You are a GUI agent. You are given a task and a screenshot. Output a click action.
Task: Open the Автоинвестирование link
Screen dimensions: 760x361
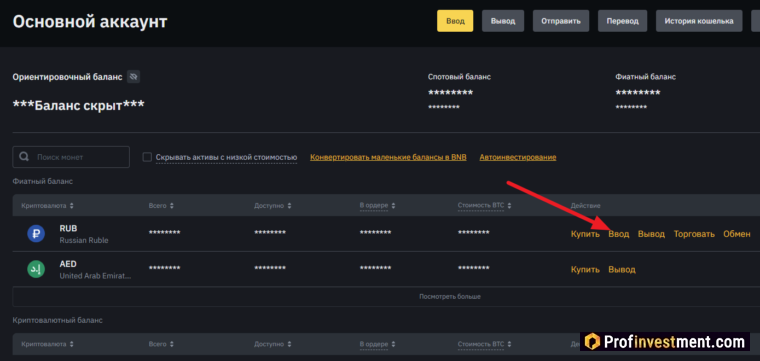click(518, 157)
